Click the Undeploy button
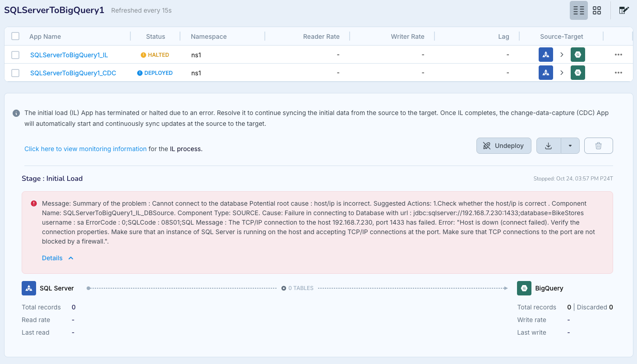 (x=503, y=146)
